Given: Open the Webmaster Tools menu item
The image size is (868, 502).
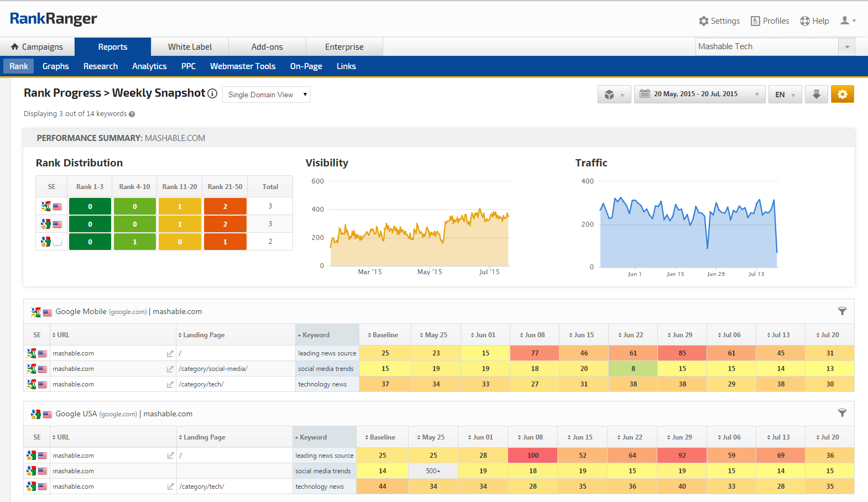Looking at the screenshot, I should coord(243,66).
